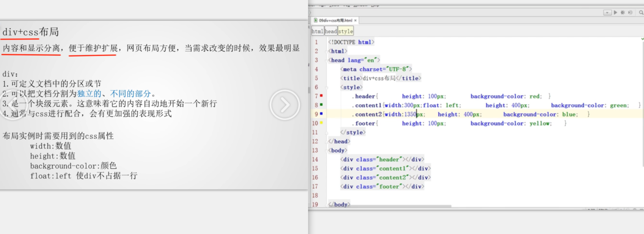Click 'background-color: blue;' on line 9
This screenshot has width=644, height=234.
540,114
